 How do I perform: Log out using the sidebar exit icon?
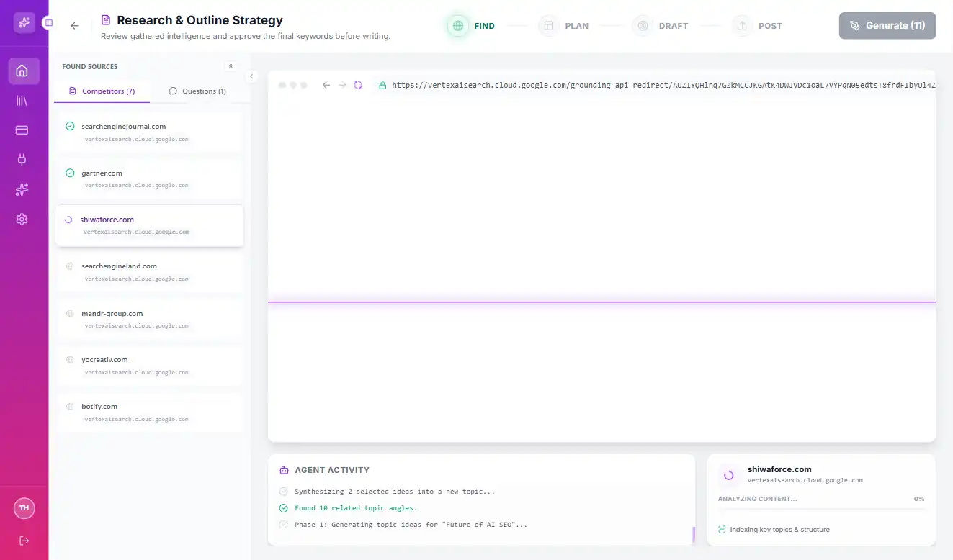point(24,541)
